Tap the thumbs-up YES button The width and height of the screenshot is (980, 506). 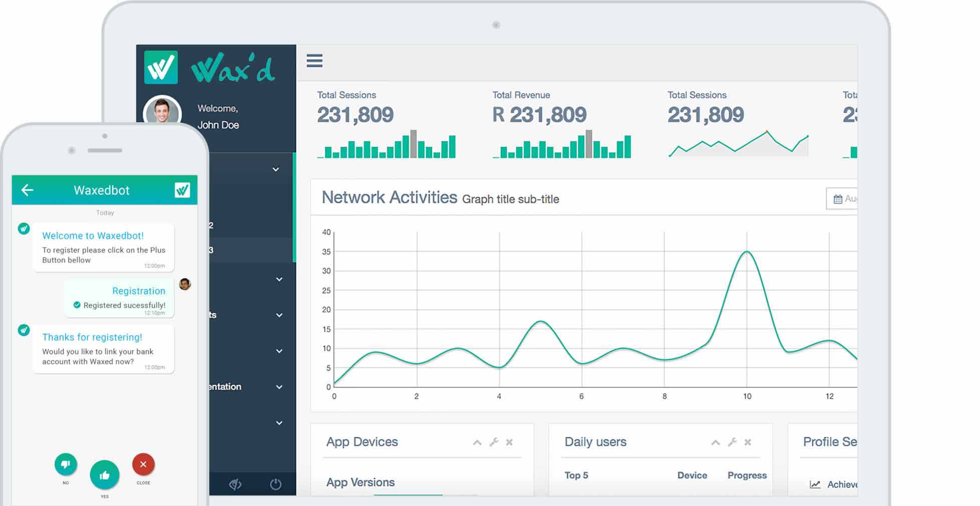tap(105, 475)
